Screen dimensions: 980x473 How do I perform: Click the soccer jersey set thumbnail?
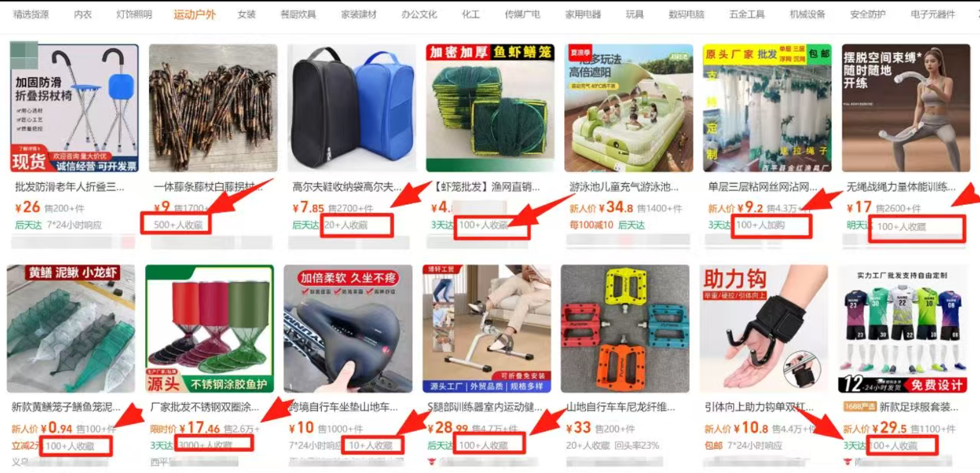tap(903, 328)
